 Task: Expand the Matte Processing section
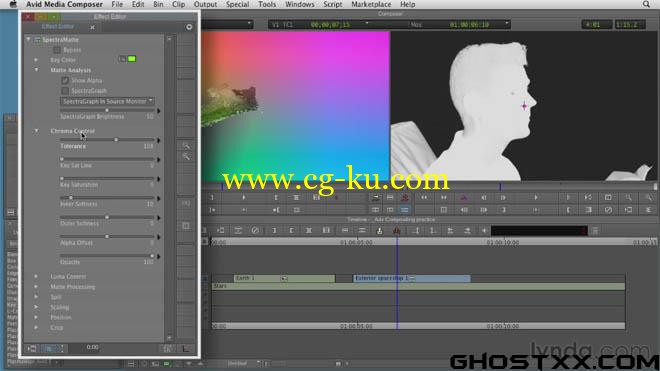click(36, 287)
